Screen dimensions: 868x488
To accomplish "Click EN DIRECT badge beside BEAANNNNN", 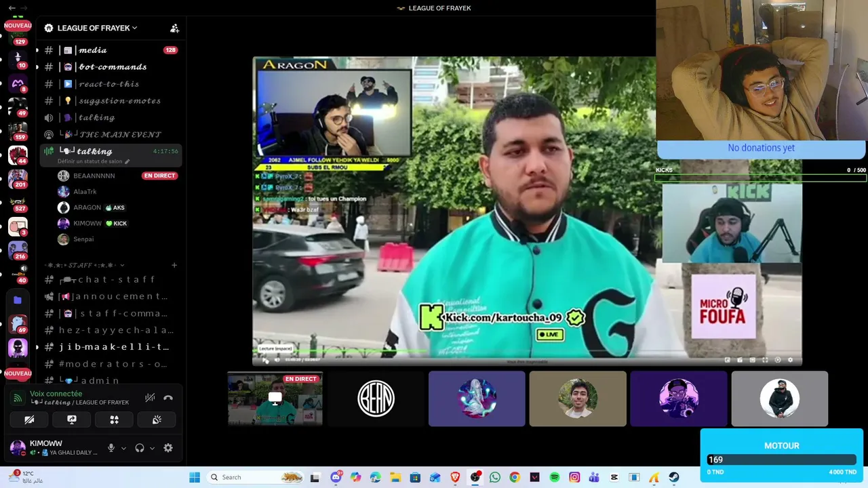I will coord(159,176).
